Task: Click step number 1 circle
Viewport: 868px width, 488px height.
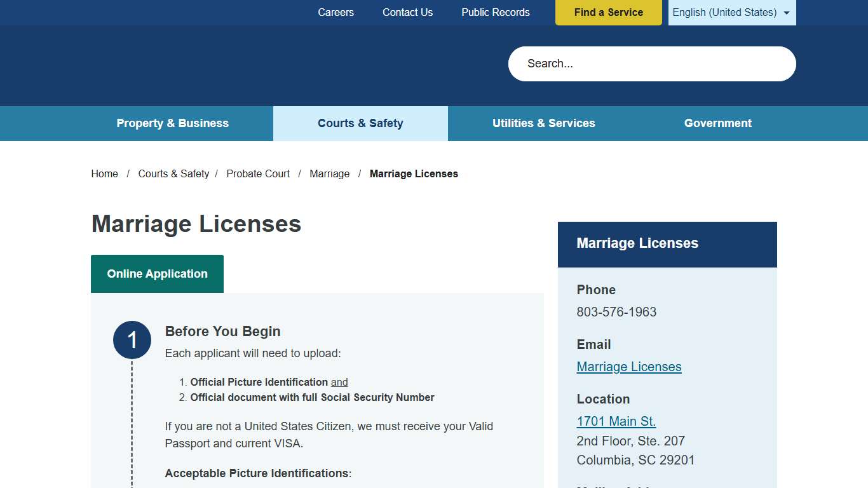Action: 132,340
